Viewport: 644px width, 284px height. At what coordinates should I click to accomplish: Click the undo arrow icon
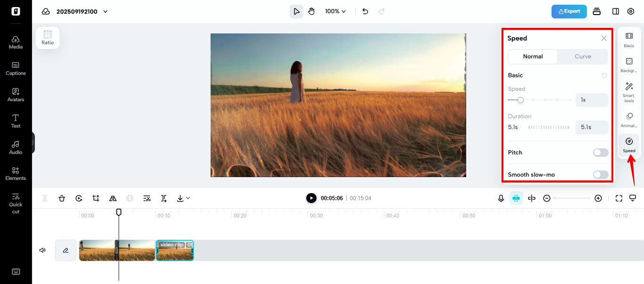pos(365,11)
